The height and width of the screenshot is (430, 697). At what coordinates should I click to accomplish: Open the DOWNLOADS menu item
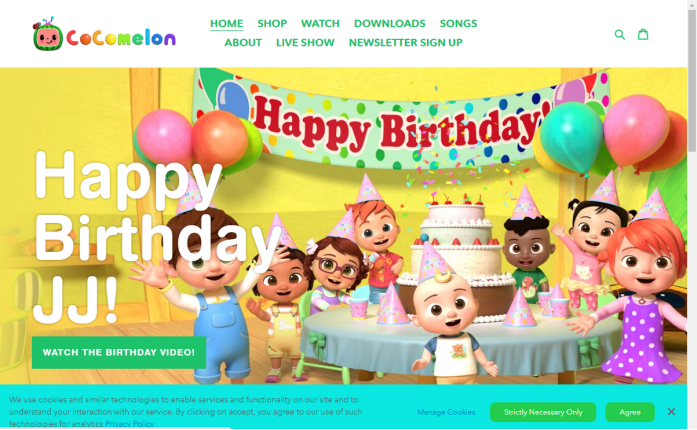pyautogui.click(x=389, y=24)
